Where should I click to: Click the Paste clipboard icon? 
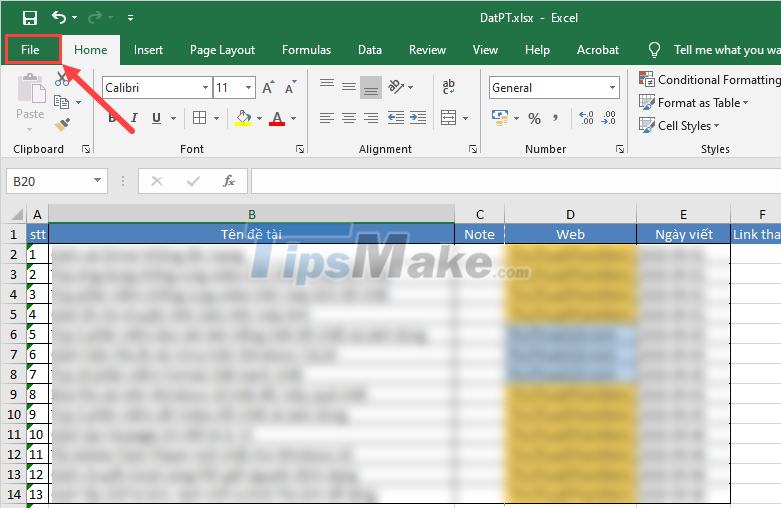click(x=30, y=90)
